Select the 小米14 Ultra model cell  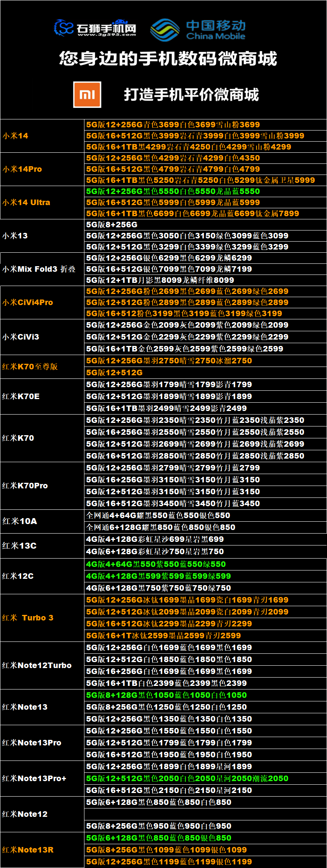pyautogui.click(x=42, y=202)
